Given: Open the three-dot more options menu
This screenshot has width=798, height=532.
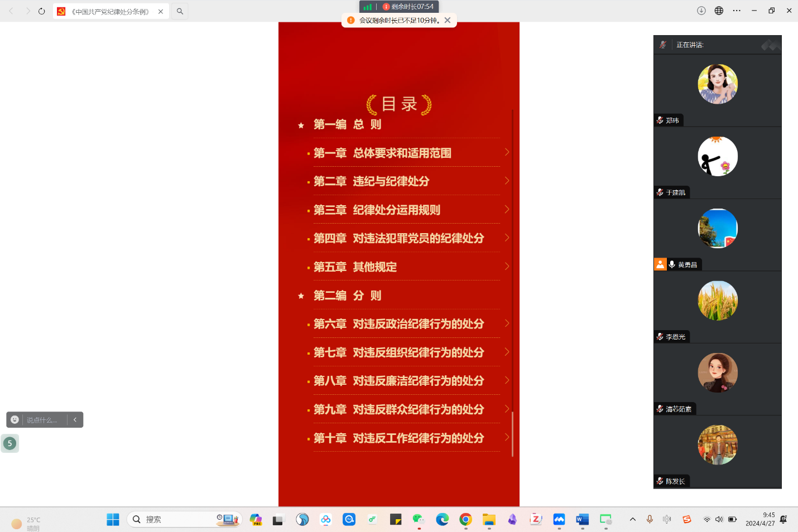Looking at the screenshot, I should (737, 11).
